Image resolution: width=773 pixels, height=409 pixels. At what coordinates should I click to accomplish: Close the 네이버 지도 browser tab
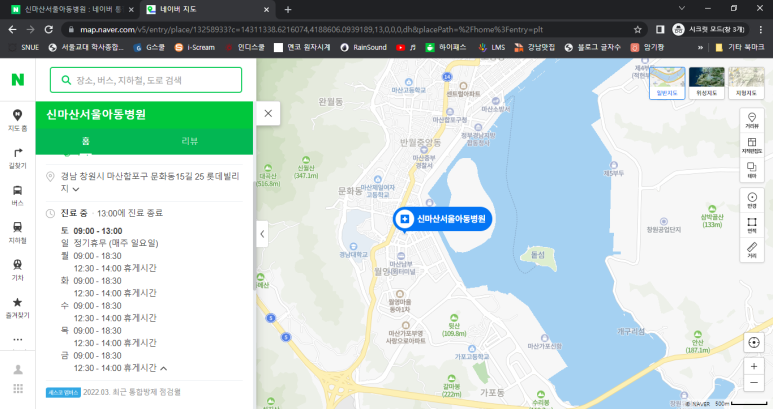click(266, 9)
